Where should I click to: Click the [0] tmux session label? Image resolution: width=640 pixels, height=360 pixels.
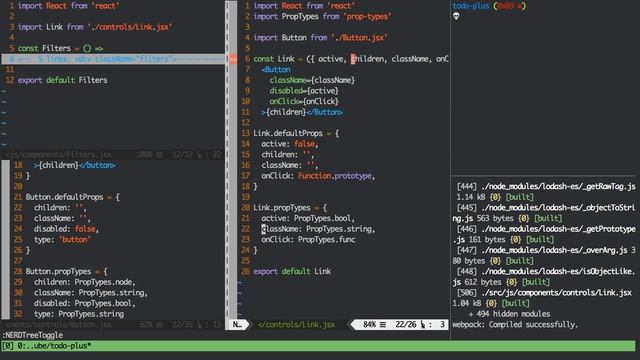[x=8, y=346]
